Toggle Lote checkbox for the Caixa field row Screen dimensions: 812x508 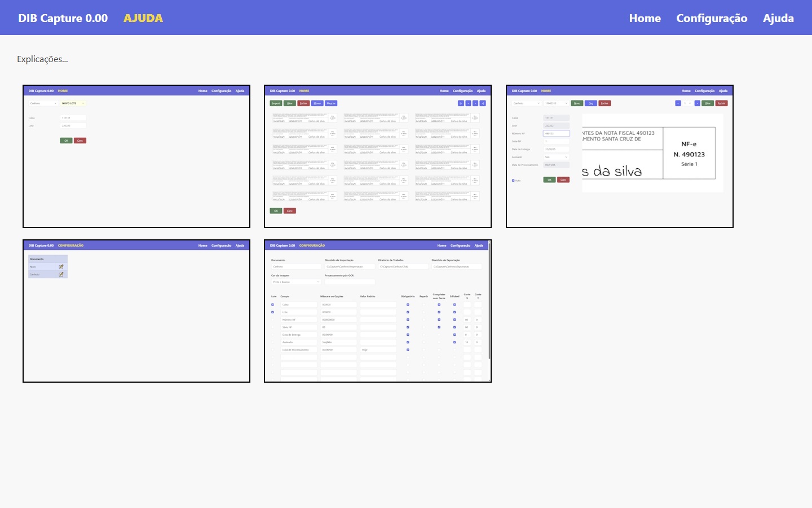click(x=272, y=305)
